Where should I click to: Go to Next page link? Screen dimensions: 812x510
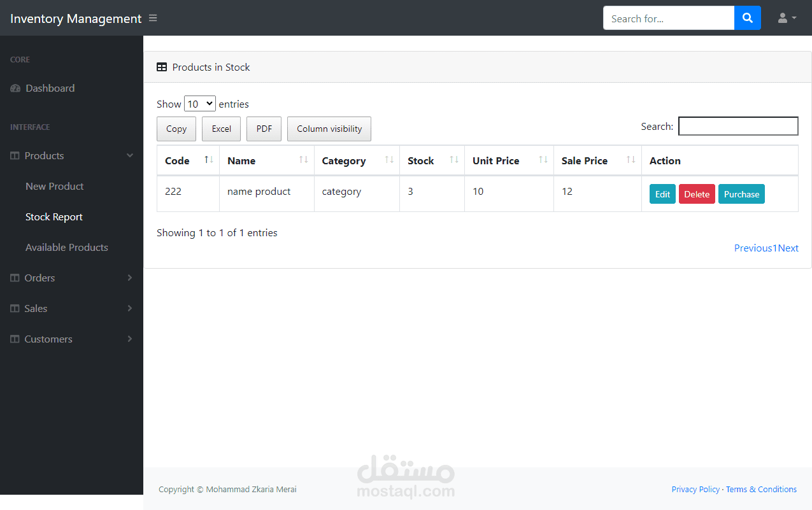(788, 248)
